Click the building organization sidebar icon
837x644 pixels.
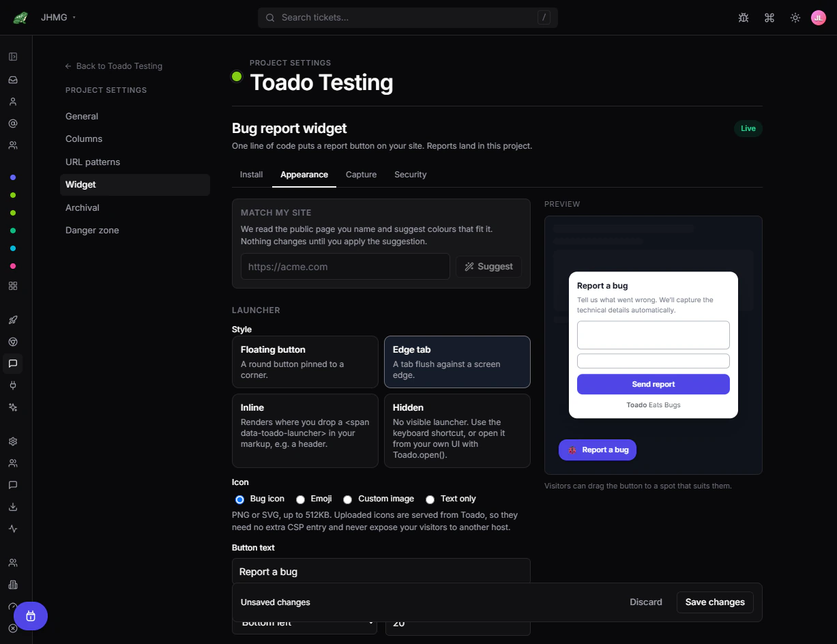click(13, 585)
